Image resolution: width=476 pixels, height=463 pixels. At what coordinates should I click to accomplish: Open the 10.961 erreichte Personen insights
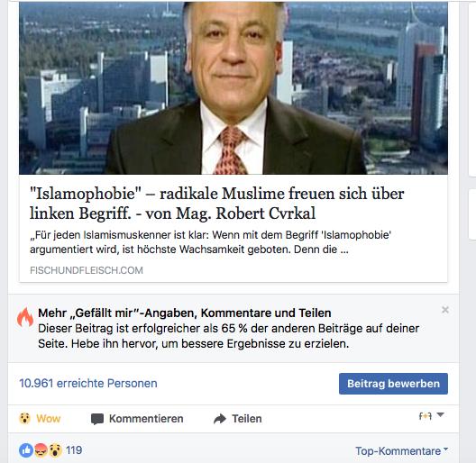(88, 383)
